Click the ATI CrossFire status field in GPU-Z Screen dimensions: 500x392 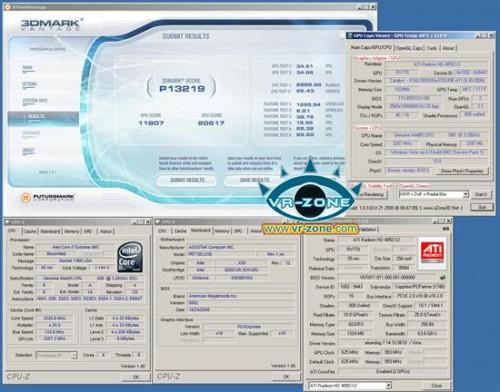coord(393,371)
